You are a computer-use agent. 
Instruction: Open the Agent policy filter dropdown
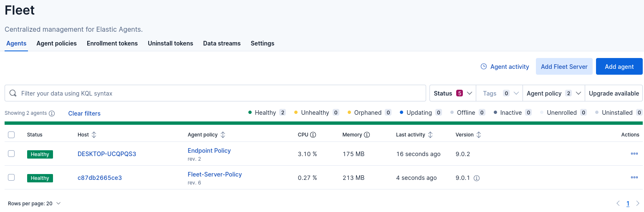pyautogui.click(x=554, y=93)
